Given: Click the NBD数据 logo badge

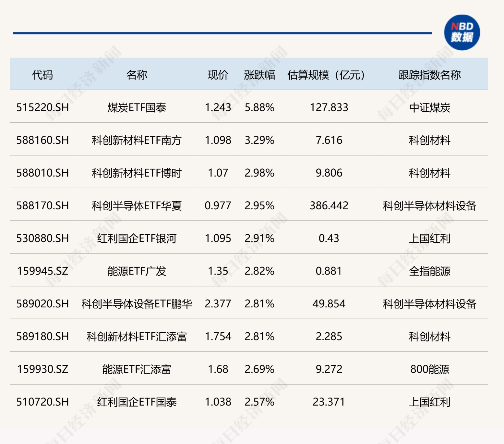Looking at the screenshot, I should (462, 32).
